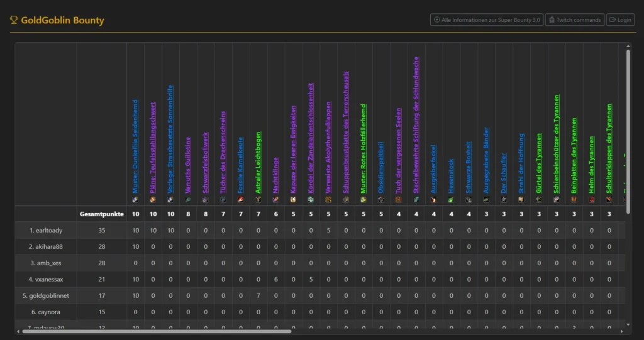Click the GoldGoblin Bounty page title
644x340 pixels.
(62, 20)
